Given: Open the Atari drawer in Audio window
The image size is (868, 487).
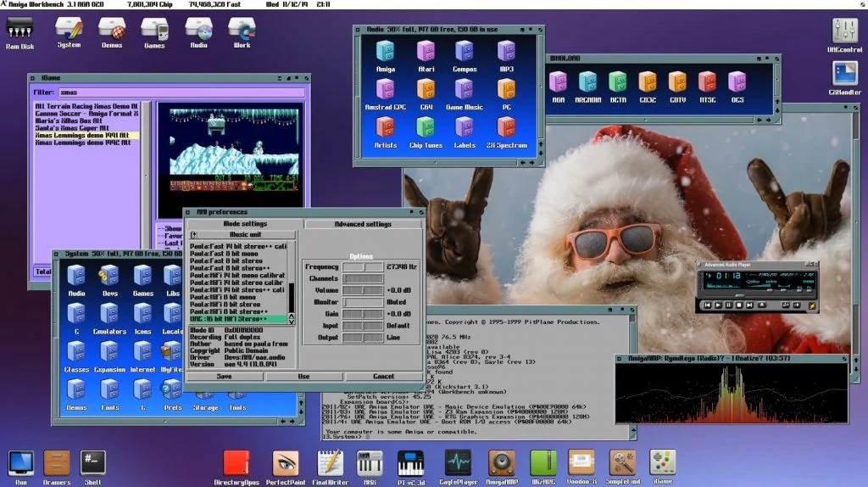Looking at the screenshot, I should [x=426, y=57].
